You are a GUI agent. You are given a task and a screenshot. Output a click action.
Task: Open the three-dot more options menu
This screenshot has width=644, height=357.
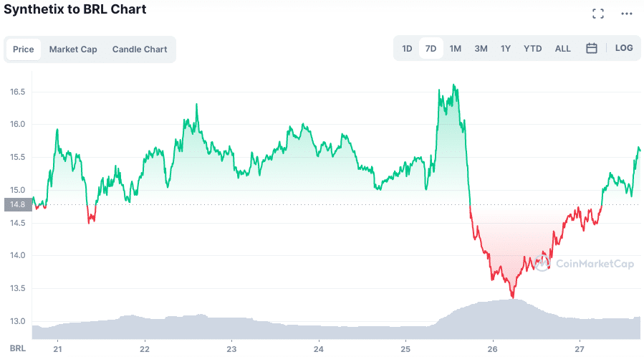coord(627,14)
